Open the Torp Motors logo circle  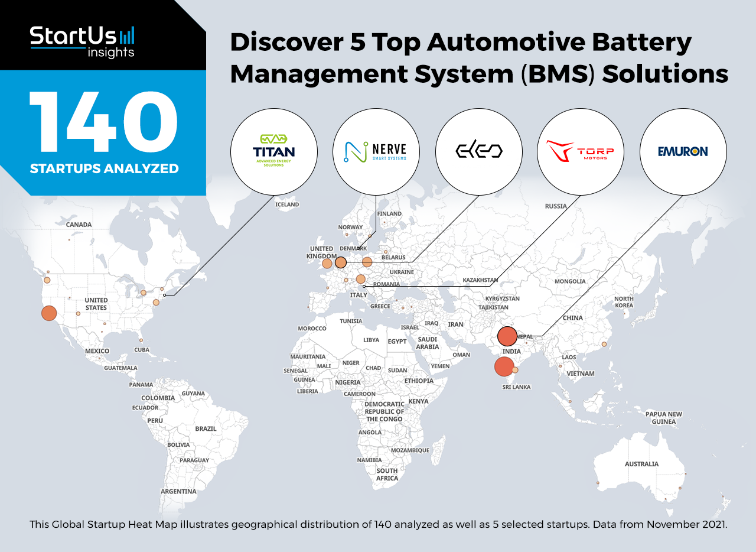[x=581, y=152]
